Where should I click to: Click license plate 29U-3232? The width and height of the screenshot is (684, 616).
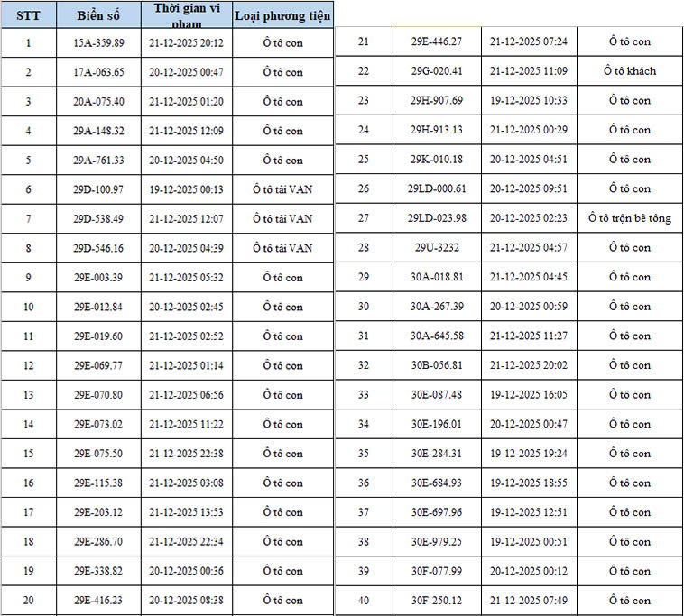pos(437,247)
